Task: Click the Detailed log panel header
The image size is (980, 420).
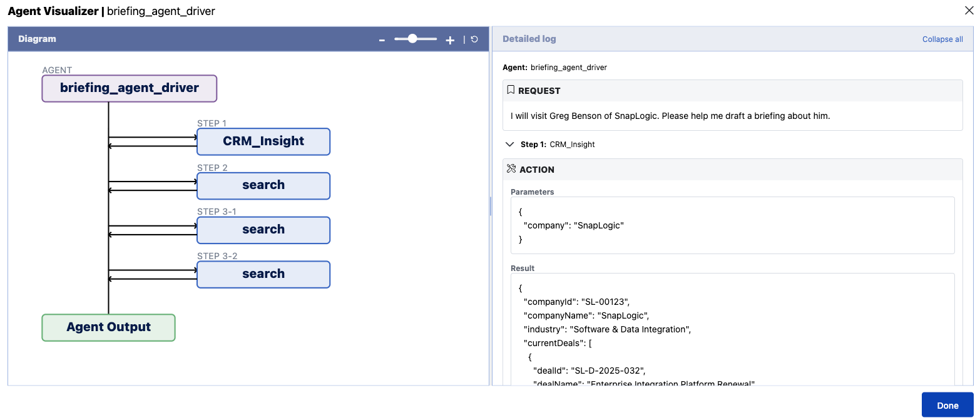Action: [529, 38]
